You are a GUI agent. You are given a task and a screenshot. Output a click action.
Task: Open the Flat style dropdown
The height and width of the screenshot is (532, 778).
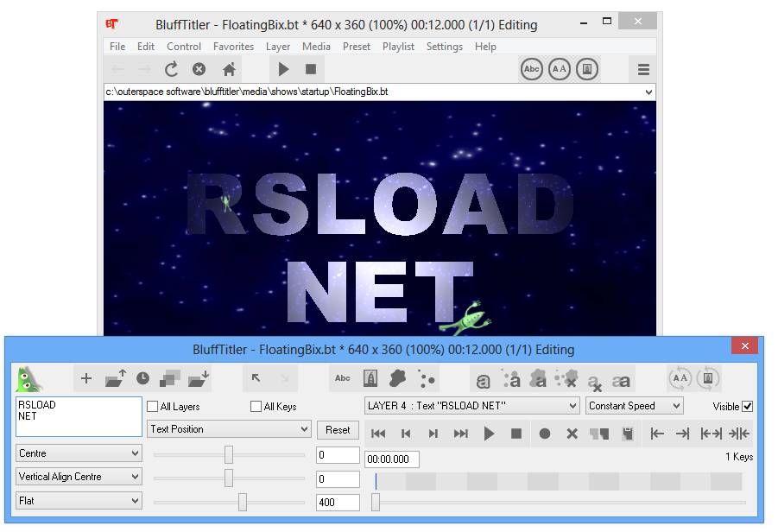click(79, 501)
